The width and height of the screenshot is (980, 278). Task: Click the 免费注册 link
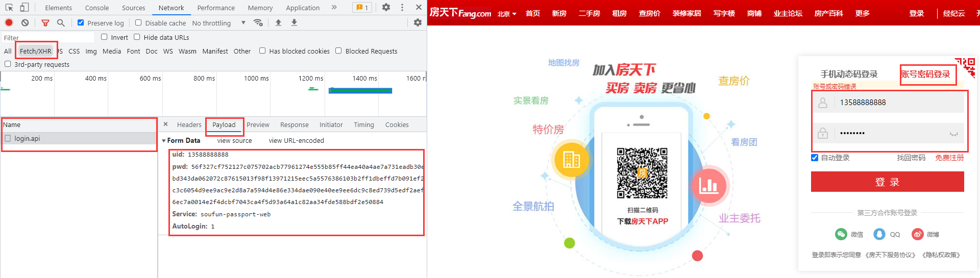949,158
